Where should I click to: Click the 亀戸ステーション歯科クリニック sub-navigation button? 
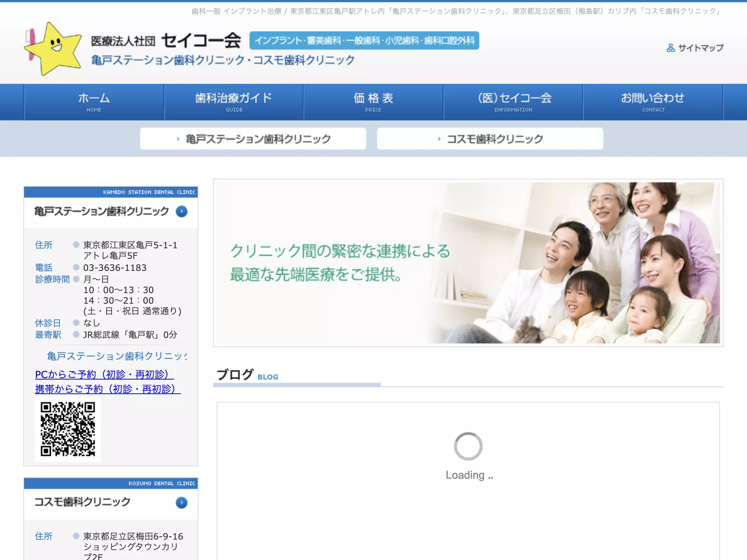click(x=253, y=139)
